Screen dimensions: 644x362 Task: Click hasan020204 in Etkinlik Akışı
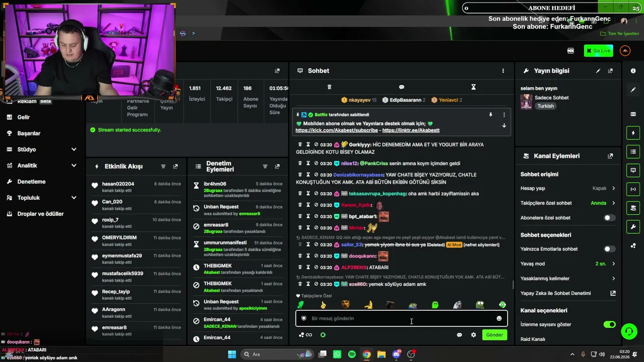pyautogui.click(x=118, y=184)
